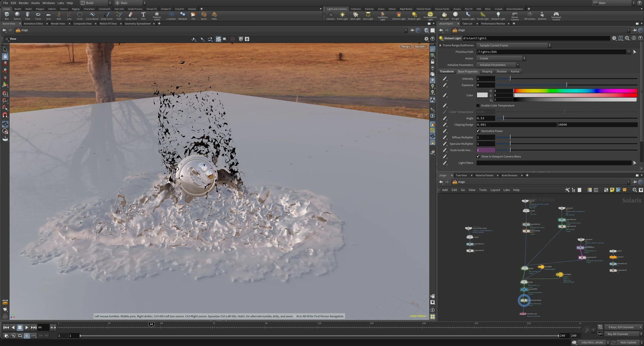Enable Color Temperature checkbox
This screenshot has height=346, width=644.
(x=478, y=105)
